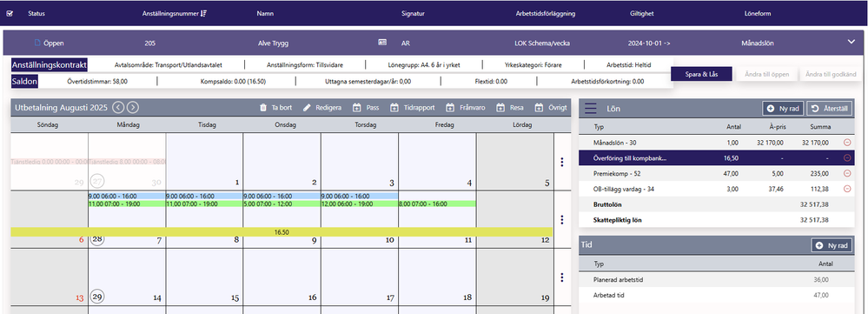Click the Bruttolön total row
Screen dimensions: 868x314
coord(716,204)
